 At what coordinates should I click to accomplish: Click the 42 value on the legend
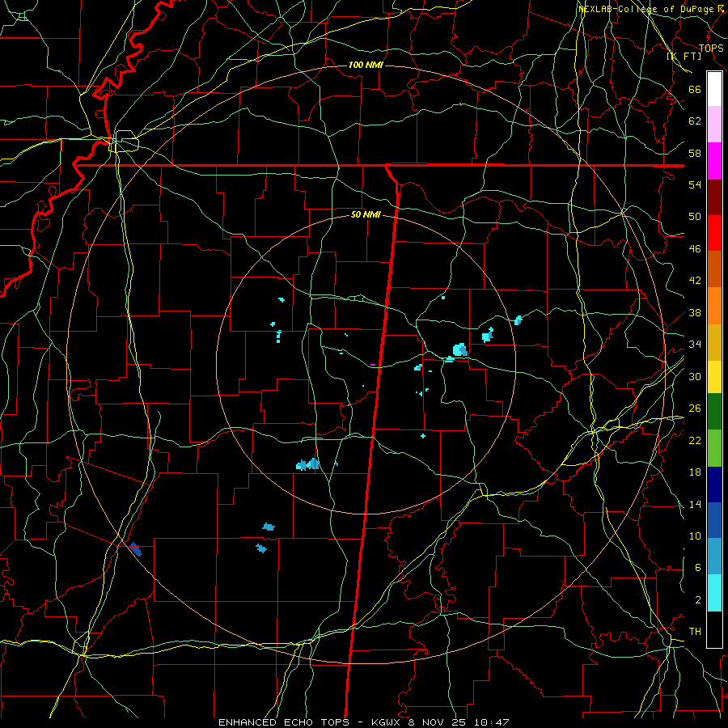[695, 281]
